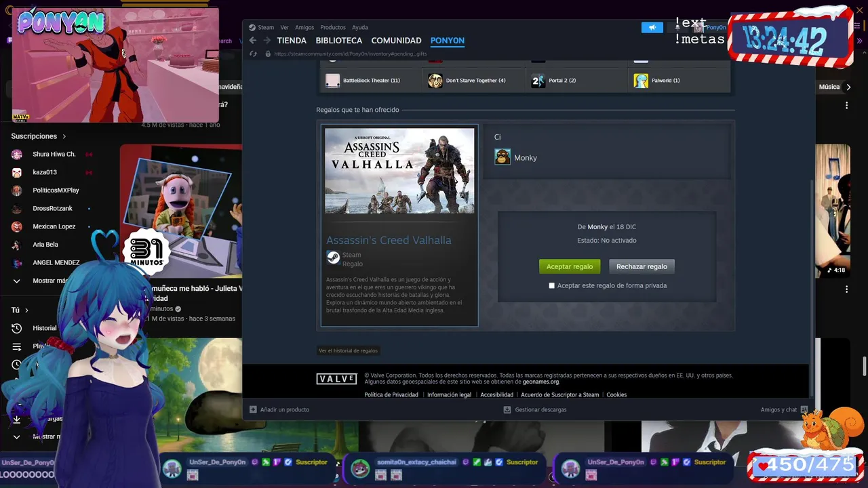Open Acuerdo de Suscriptor a Steam
Viewport: 868px width, 488px height.
coord(559,394)
